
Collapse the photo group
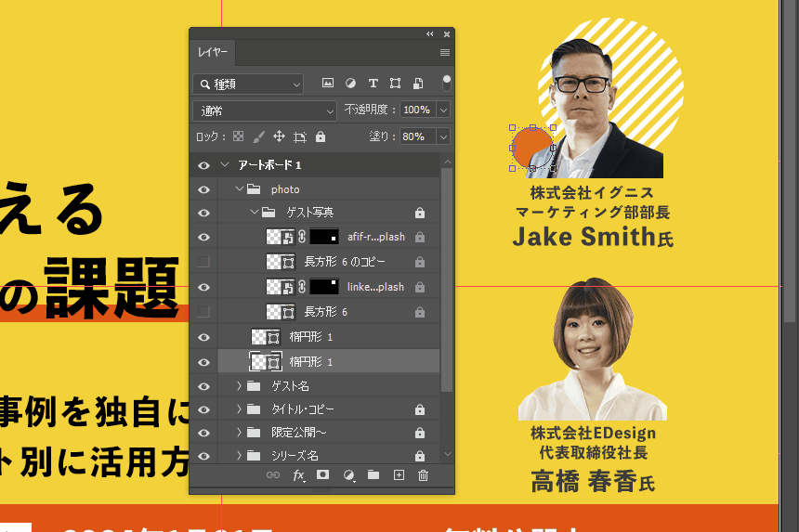[239, 188]
